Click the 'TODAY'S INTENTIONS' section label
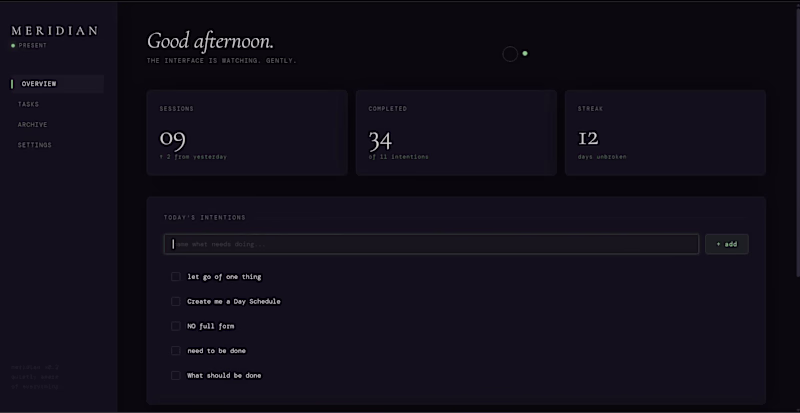 coord(205,217)
